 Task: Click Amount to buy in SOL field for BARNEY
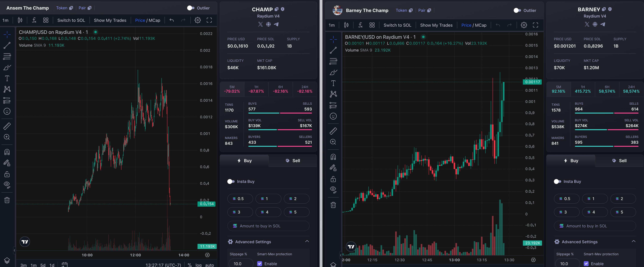(594, 226)
